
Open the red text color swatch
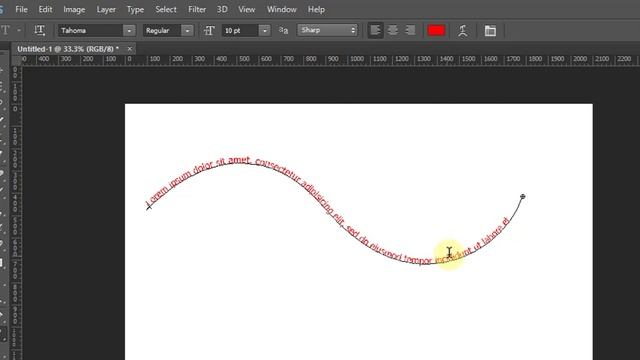436,30
